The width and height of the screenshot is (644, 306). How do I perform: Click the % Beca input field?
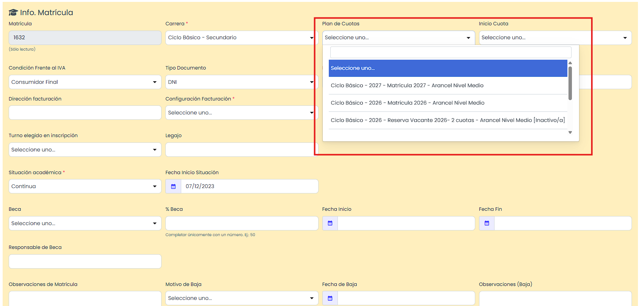tap(242, 223)
